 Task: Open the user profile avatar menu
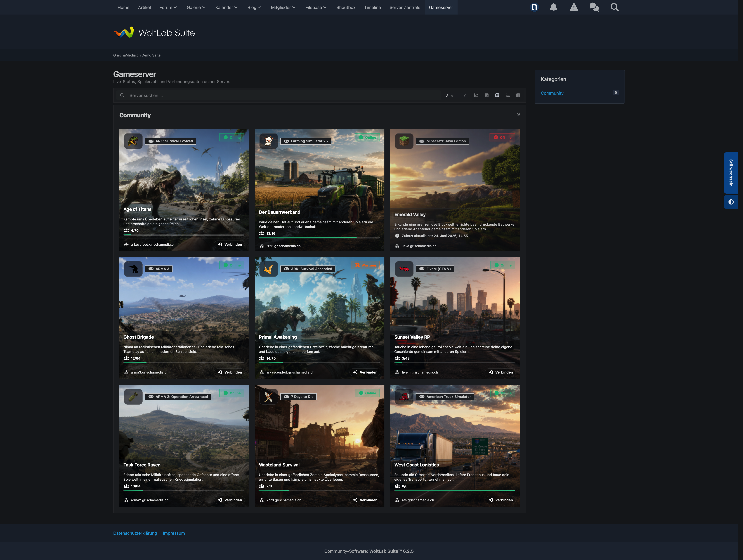coord(534,7)
